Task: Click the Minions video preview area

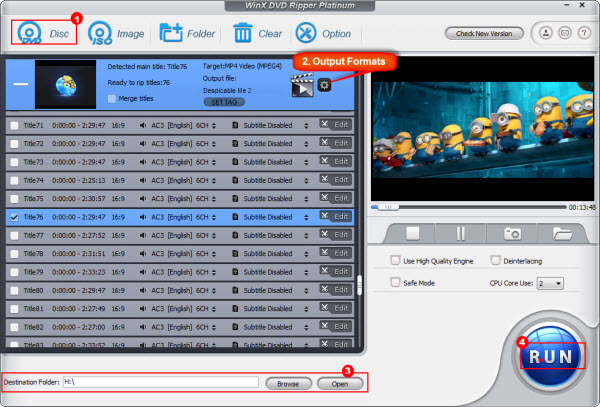Action: [482, 129]
